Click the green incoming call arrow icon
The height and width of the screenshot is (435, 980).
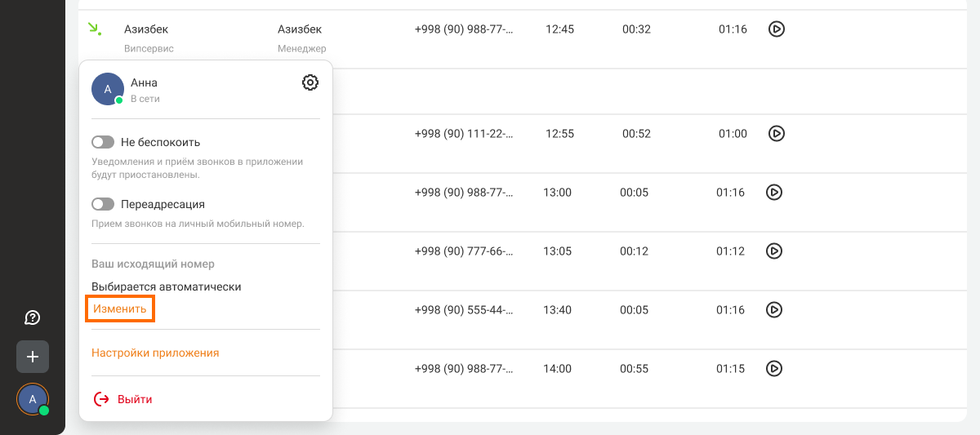95,29
